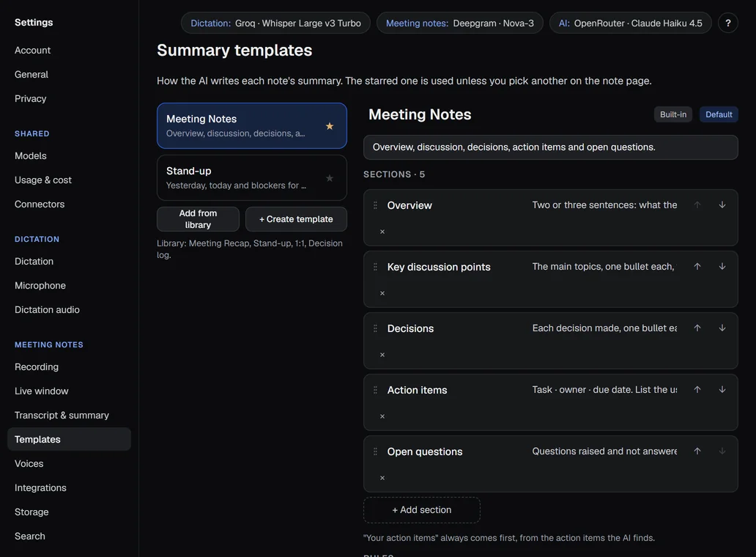Unstar the Meeting Notes default template

pyautogui.click(x=330, y=126)
